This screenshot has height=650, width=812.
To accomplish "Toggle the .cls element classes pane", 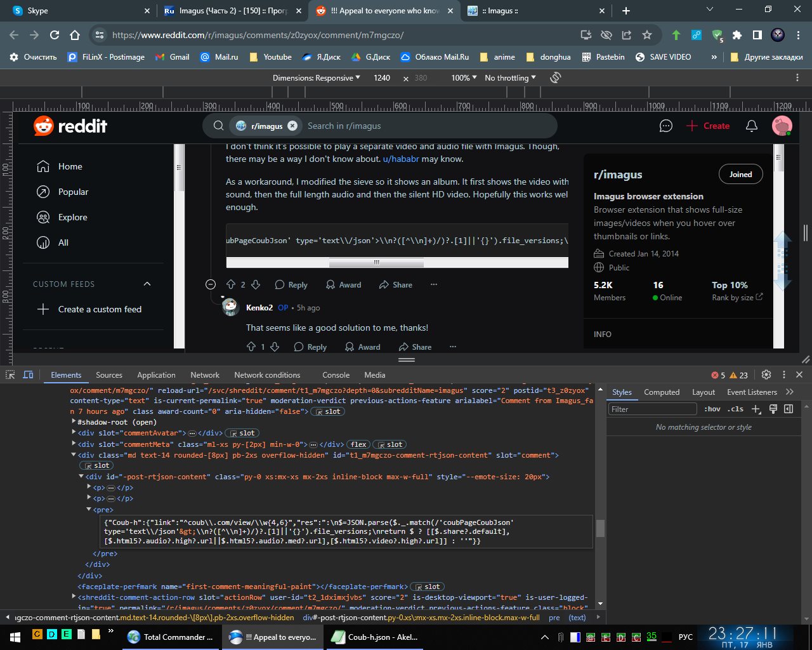I will tap(735, 409).
